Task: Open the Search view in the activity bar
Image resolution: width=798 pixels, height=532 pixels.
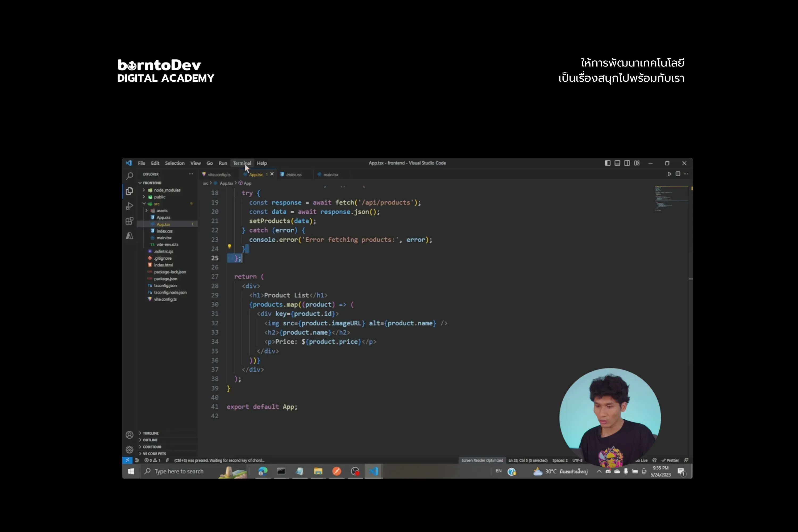Action: pyautogui.click(x=130, y=176)
